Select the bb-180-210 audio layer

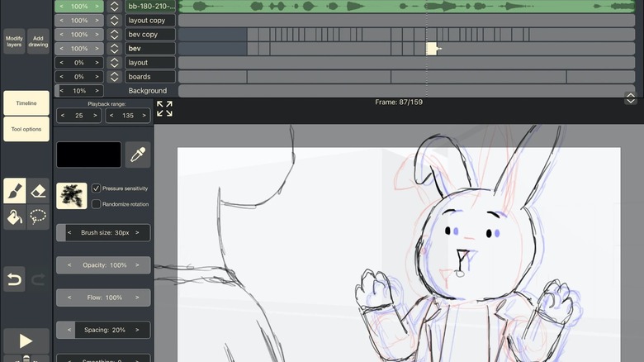pyautogui.click(x=150, y=7)
